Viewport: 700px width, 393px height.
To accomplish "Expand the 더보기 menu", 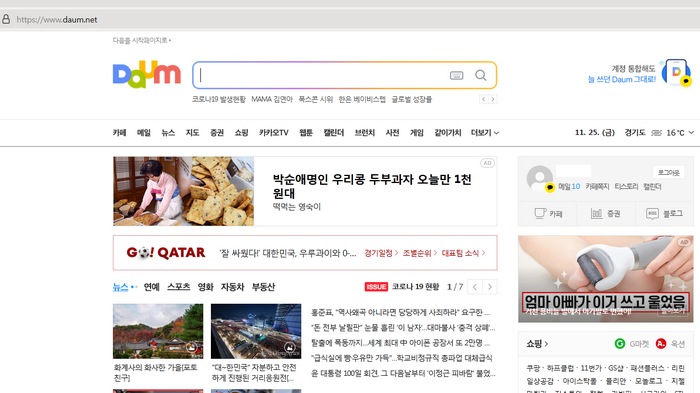I will coord(485,133).
